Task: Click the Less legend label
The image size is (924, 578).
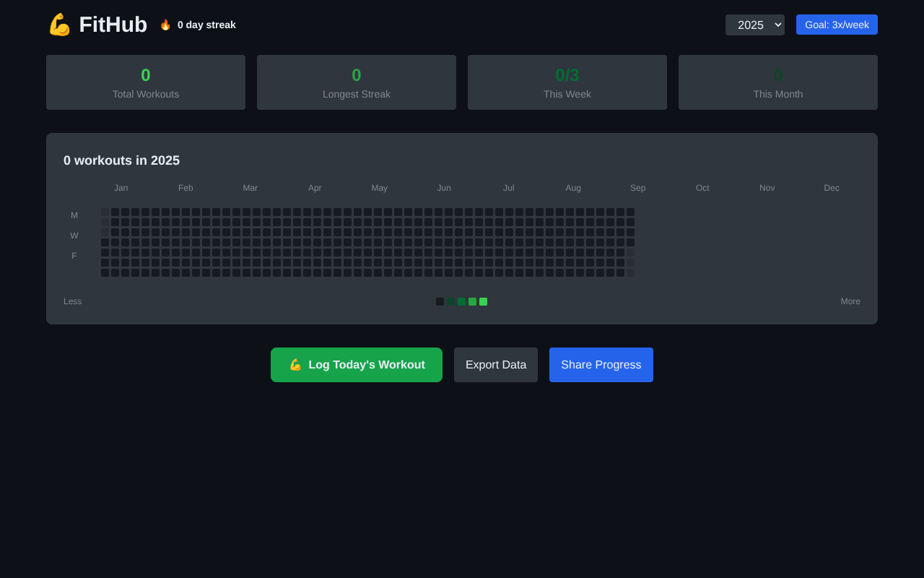Action: tap(72, 301)
